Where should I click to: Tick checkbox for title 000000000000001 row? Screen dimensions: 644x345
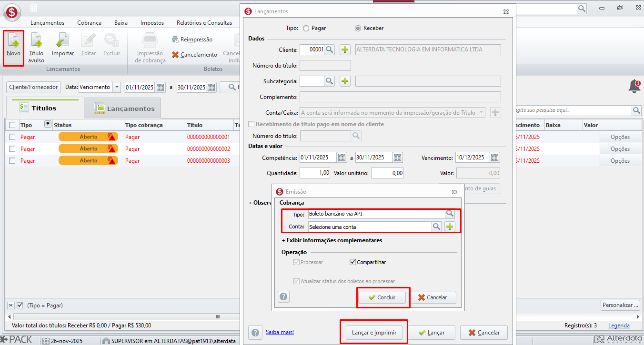tap(12, 137)
